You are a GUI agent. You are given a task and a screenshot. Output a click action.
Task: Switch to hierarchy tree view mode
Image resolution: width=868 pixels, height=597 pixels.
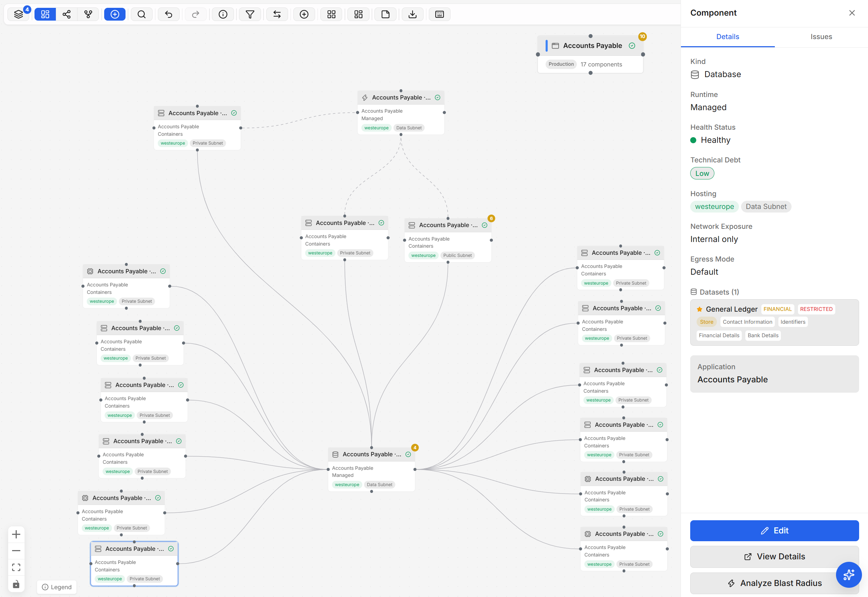coord(88,14)
